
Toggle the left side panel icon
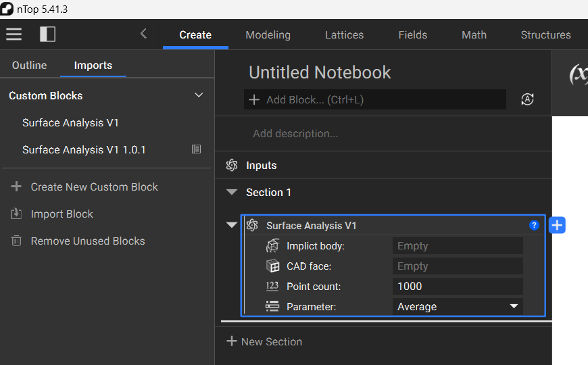[x=47, y=34]
